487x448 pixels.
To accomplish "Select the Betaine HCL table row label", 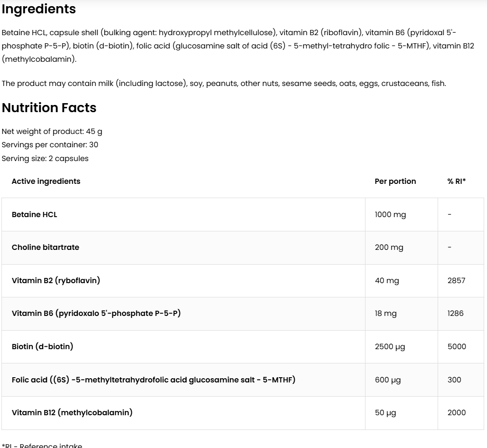I will [34, 215].
